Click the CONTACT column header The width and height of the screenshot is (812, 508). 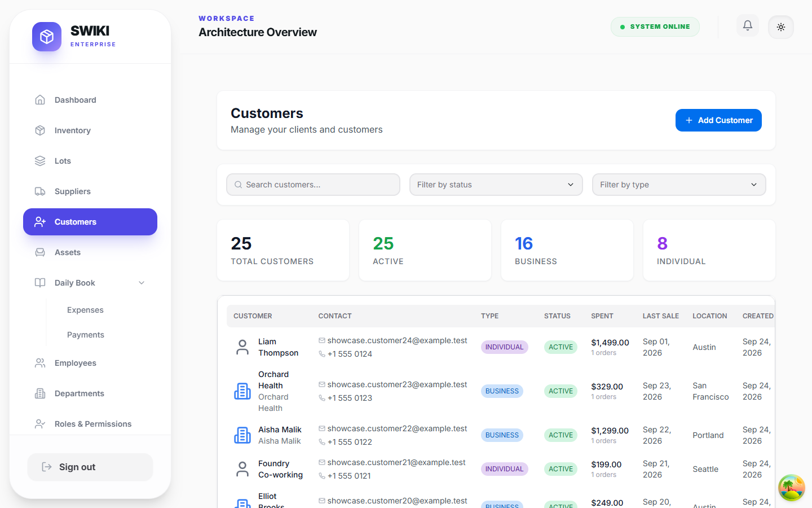335,316
